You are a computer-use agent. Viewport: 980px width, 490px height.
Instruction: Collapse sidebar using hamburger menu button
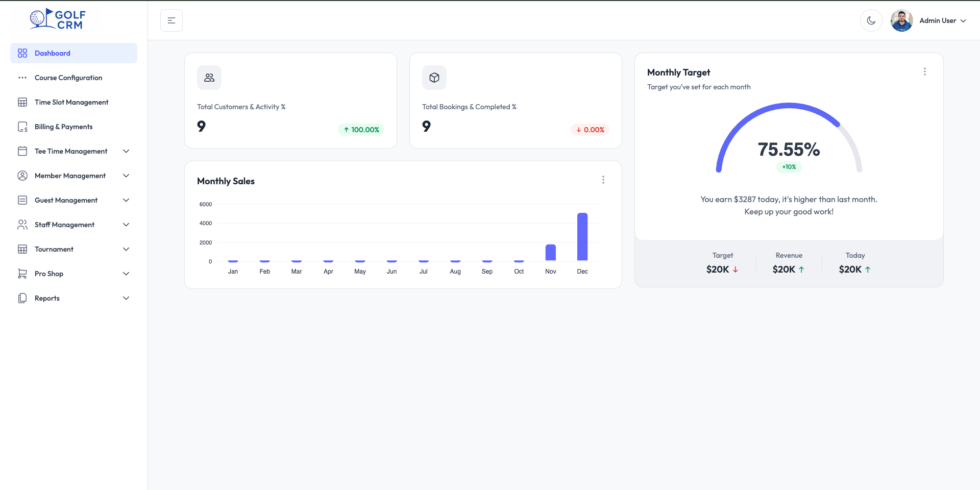[171, 20]
